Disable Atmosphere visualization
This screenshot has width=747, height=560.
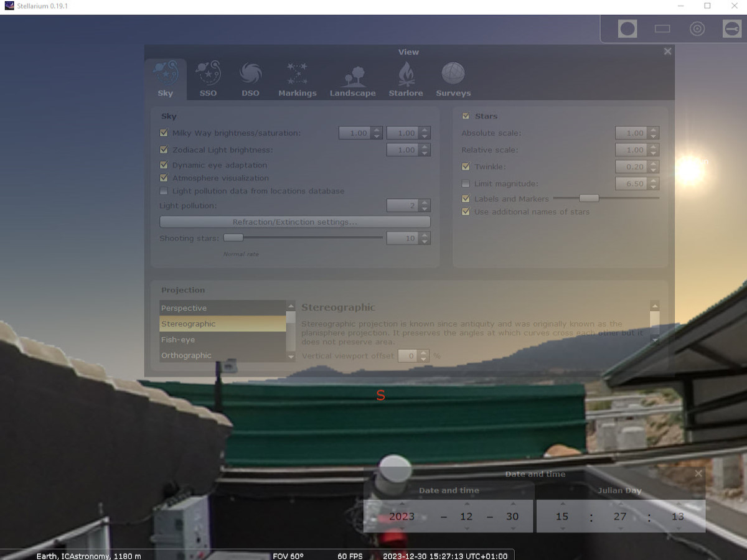pos(164,178)
